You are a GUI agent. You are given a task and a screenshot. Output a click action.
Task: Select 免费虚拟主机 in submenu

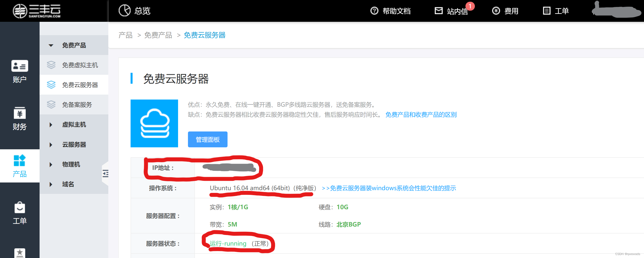pos(80,65)
